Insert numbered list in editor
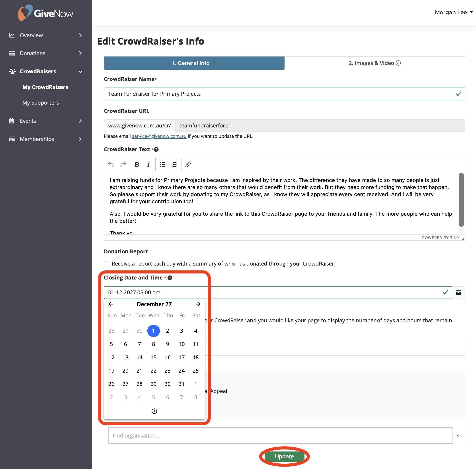This screenshot has width=476, height=469. pyautogui.click(x=174, y=164)
